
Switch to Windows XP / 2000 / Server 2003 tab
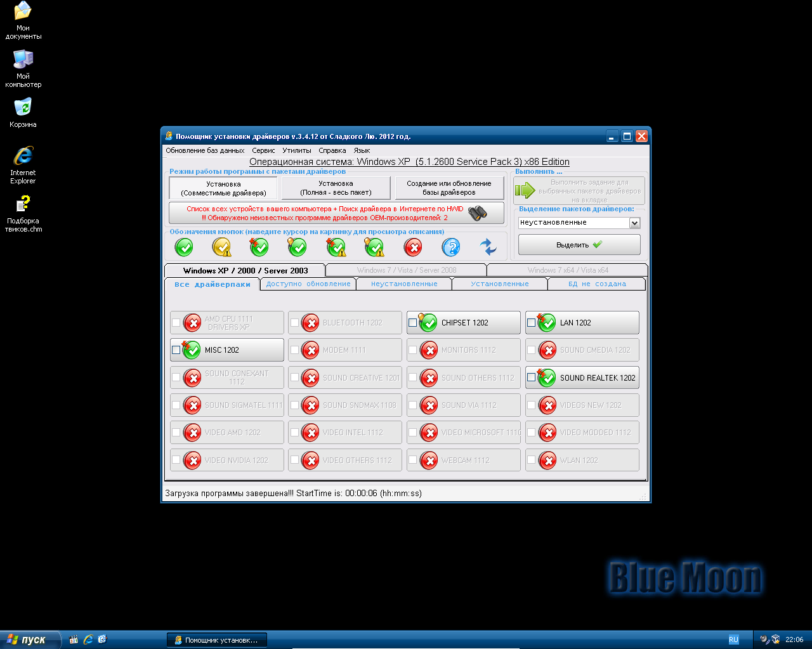[x=246, y=270]
